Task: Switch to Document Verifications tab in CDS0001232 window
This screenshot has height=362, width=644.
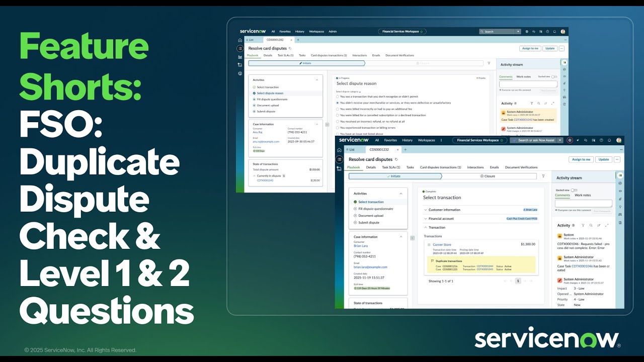Action: click(x=521, y=167)
